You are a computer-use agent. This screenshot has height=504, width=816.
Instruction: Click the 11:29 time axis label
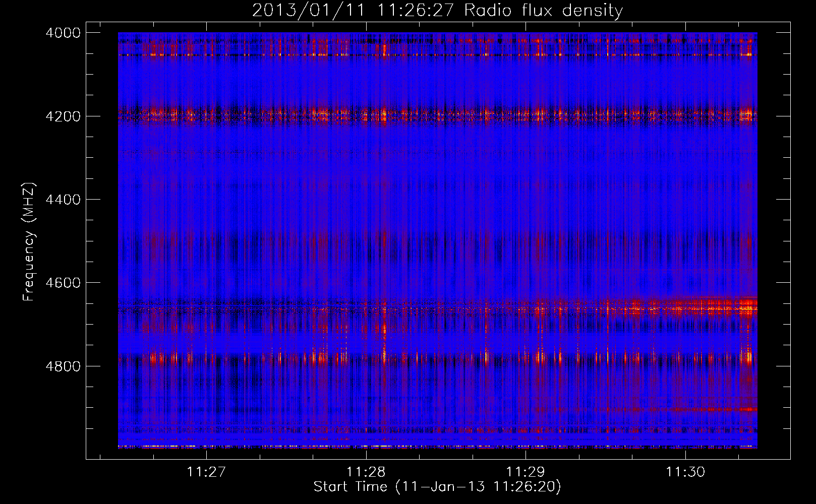coord(526,472)
